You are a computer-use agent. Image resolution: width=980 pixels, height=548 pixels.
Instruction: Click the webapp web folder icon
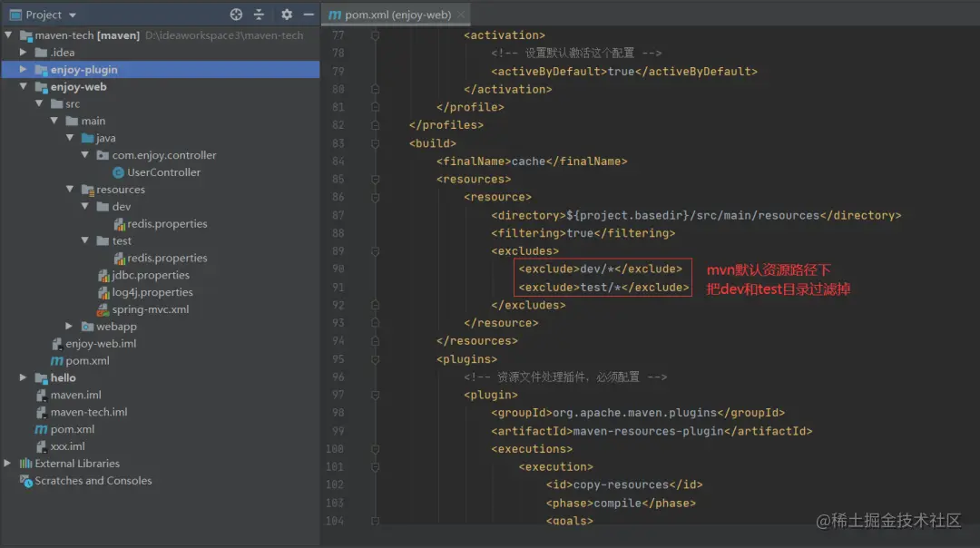(x=87, y=327)
